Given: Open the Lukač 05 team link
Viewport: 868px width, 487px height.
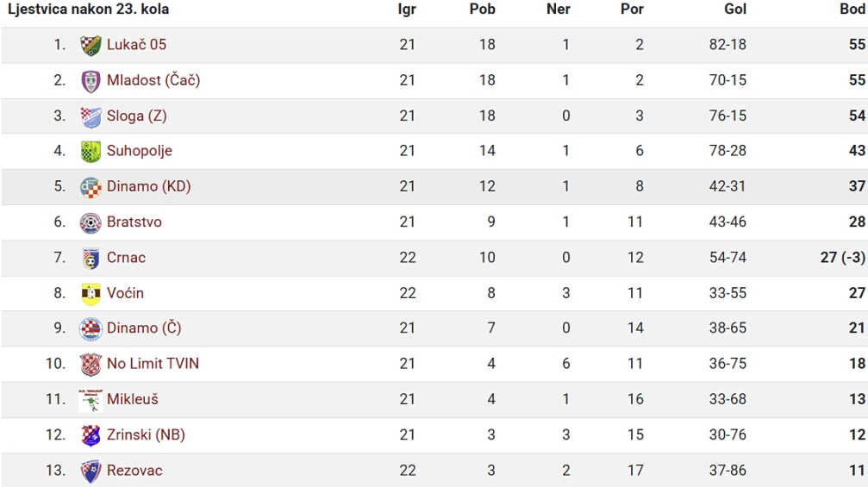Looking at the screenshot, I should pyautogui.click(x=136, y=45).
